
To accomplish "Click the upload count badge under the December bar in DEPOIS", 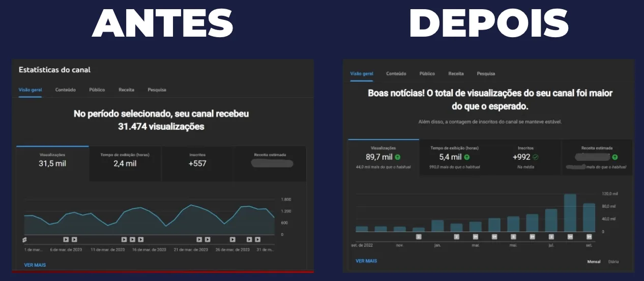I will pos(419,237).
